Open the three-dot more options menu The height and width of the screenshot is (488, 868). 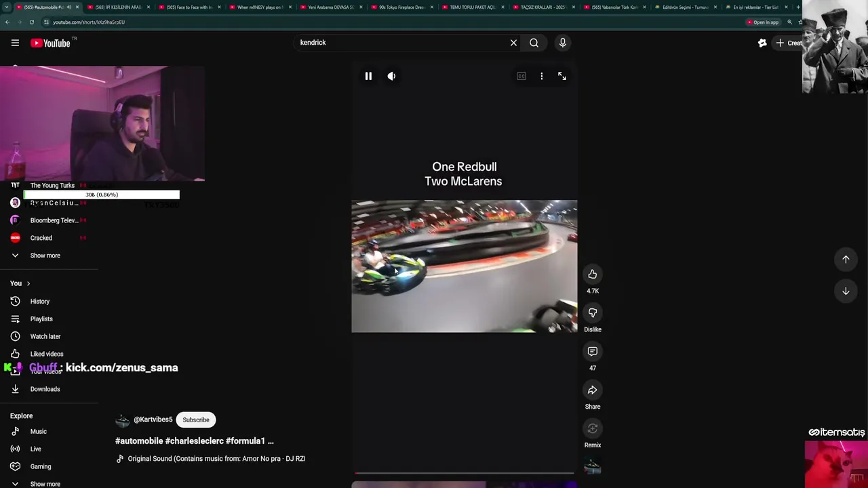(541, 76)
